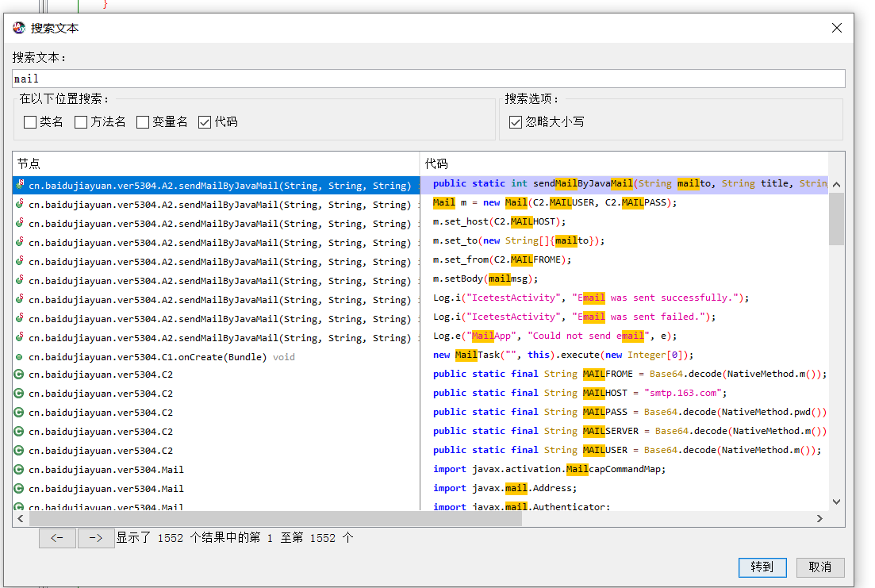Click the vertical scrollbar thumb

point(836,219)
